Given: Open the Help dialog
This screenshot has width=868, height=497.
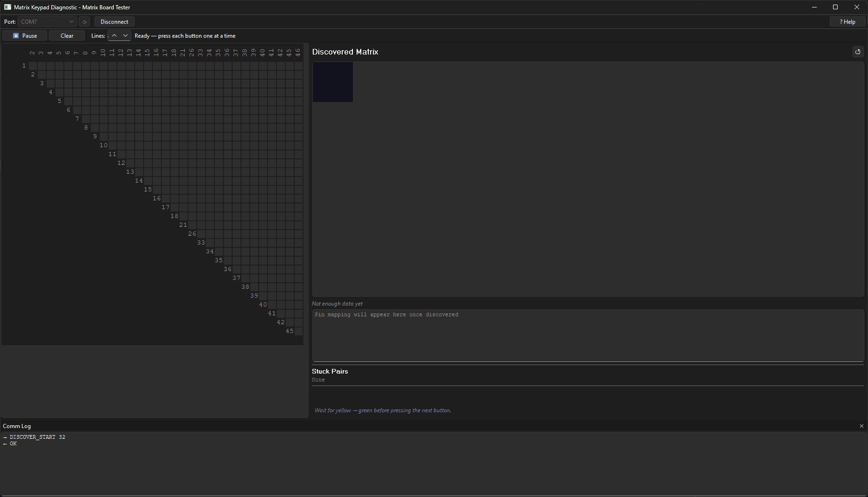Looking at the screenshot, I should pos(847,22).
